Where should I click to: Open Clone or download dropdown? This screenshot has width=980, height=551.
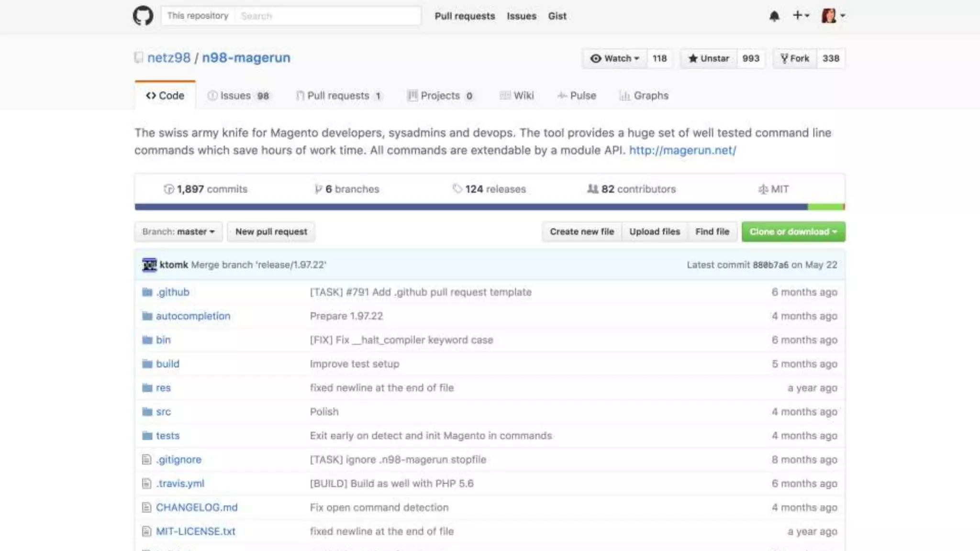793,231
